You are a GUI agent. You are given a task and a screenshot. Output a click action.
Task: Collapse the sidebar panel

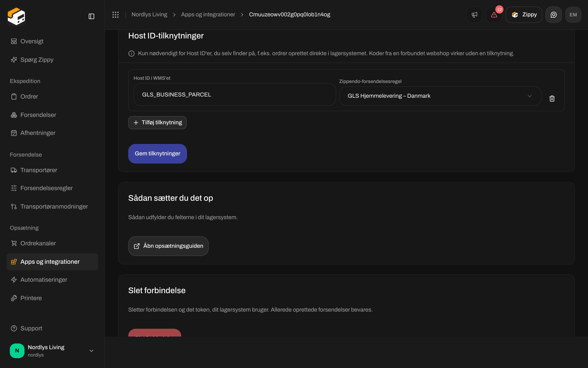(91, 16)
